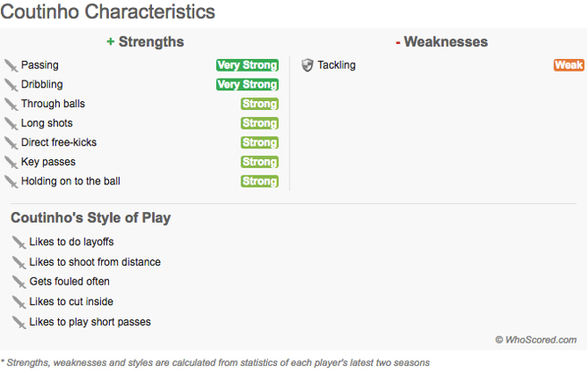Viewport: 588px width, 373px height.
Task: Click the sword icon beside Through balls
Action: (12, 104)
